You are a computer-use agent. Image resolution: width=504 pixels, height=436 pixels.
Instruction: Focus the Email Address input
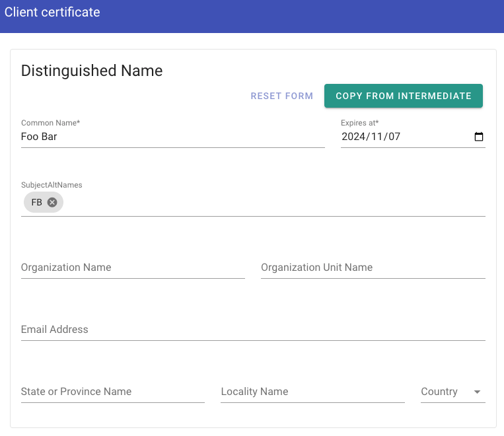(x=253, y=330)
